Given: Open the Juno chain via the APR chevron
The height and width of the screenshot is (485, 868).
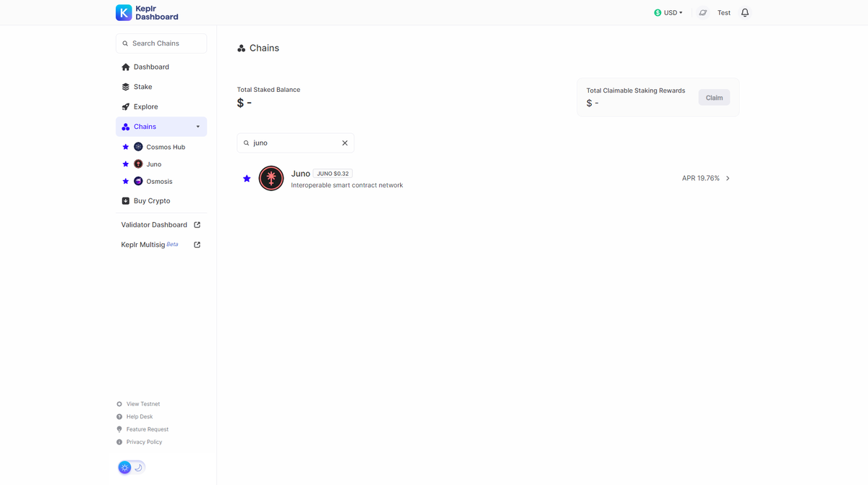Looking at the screenshot, I should 728,178.
